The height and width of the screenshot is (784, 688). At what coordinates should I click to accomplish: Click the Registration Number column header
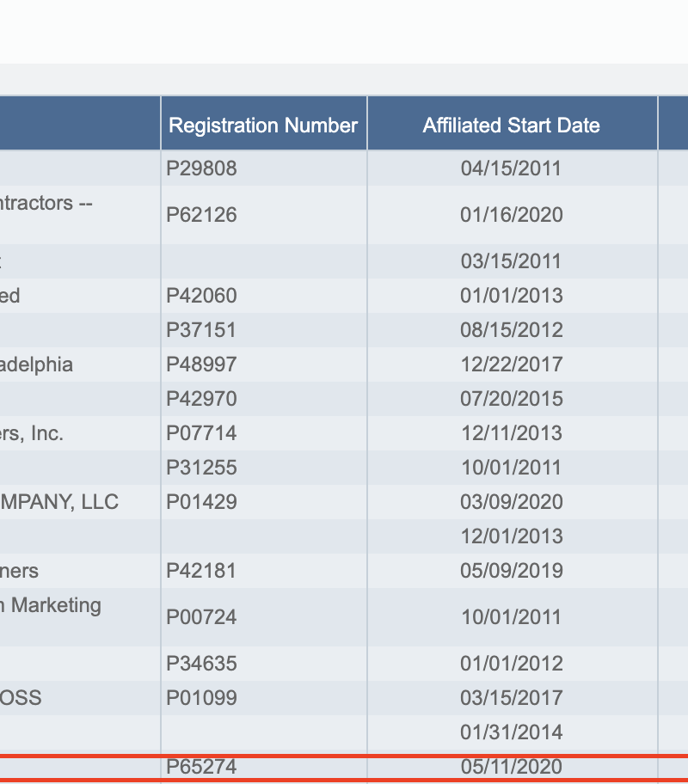263,126
